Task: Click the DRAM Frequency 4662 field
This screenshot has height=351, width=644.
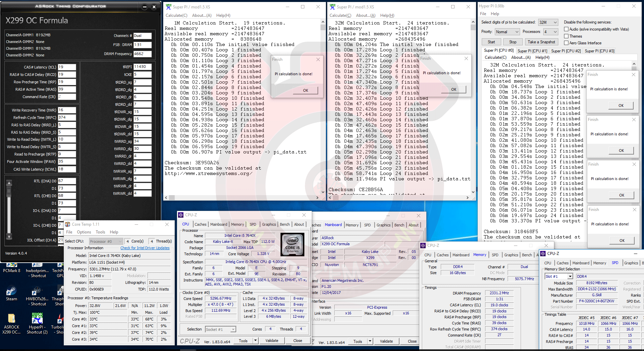Action: tap(142, 54)
